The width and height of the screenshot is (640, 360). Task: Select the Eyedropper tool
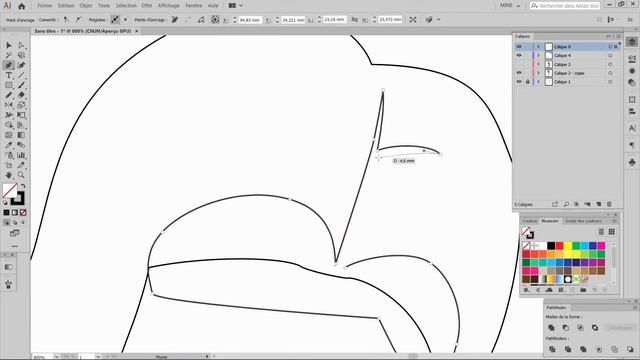tap(9, 145)
